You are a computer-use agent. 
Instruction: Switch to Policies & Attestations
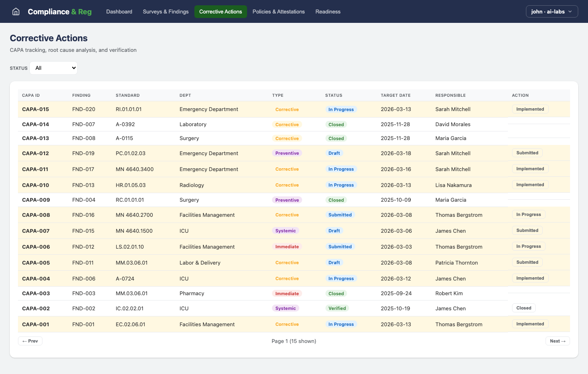coord(278,11)
